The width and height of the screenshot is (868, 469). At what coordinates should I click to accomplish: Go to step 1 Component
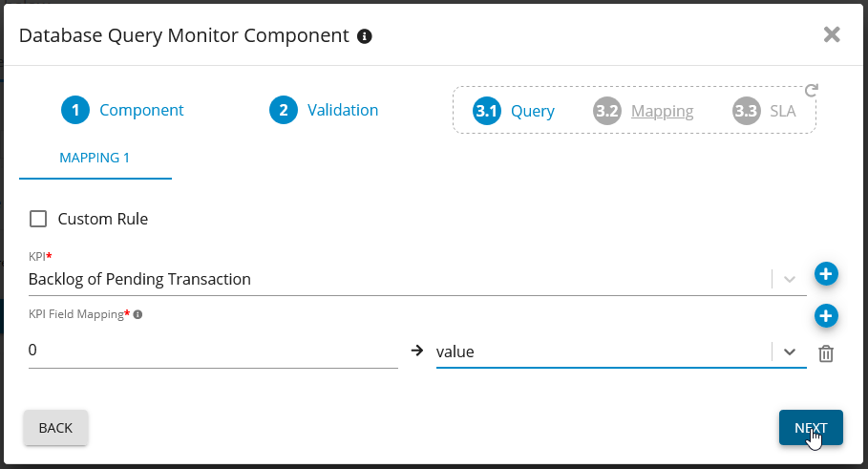(122, 110)
